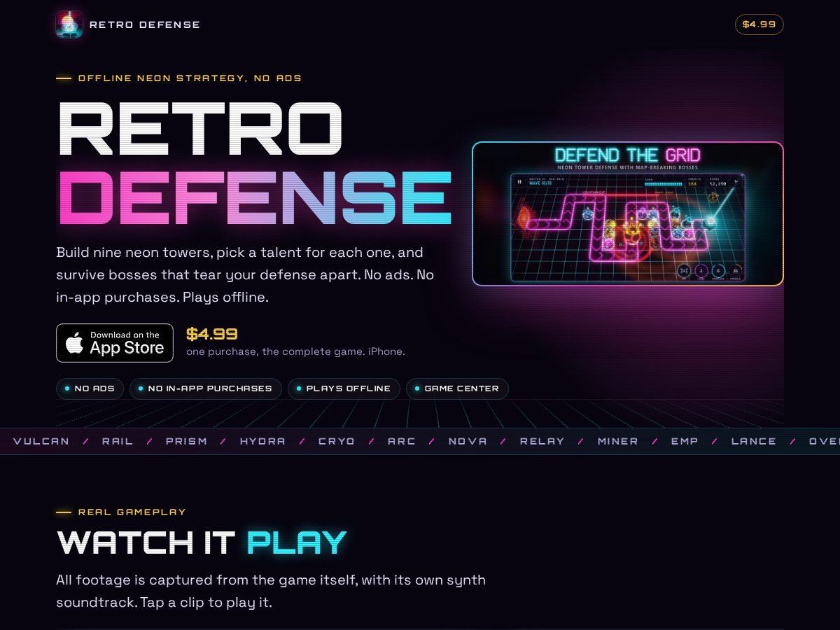840x630 pixels.
Task: Click HYDRA in the tower ticker
Action: click(262, 441)
